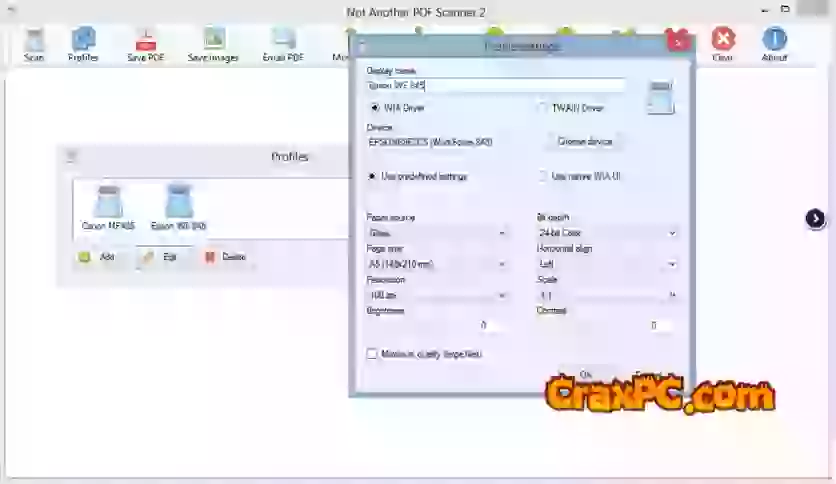Click the Device name field
The width and height of the screenshot is (836, 484).
pyautogui.click(x=452, y=142)
